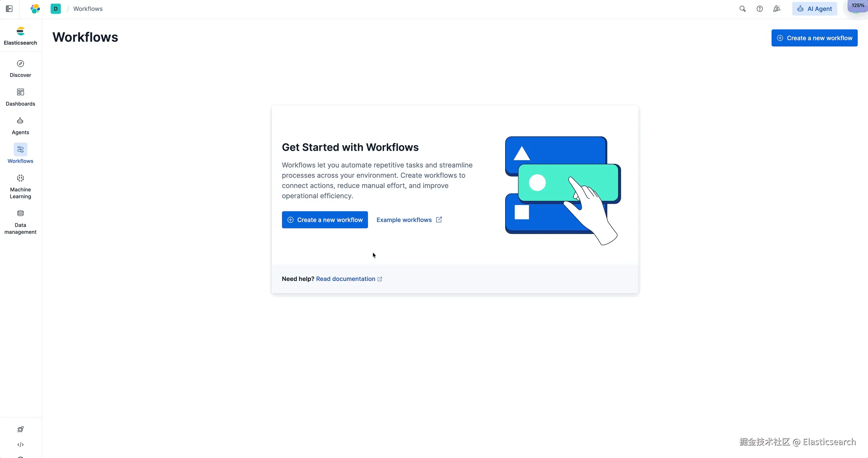This screenshot has width=868, height=458.
Task: Open the help question mark icon
Action: point(760,9)
